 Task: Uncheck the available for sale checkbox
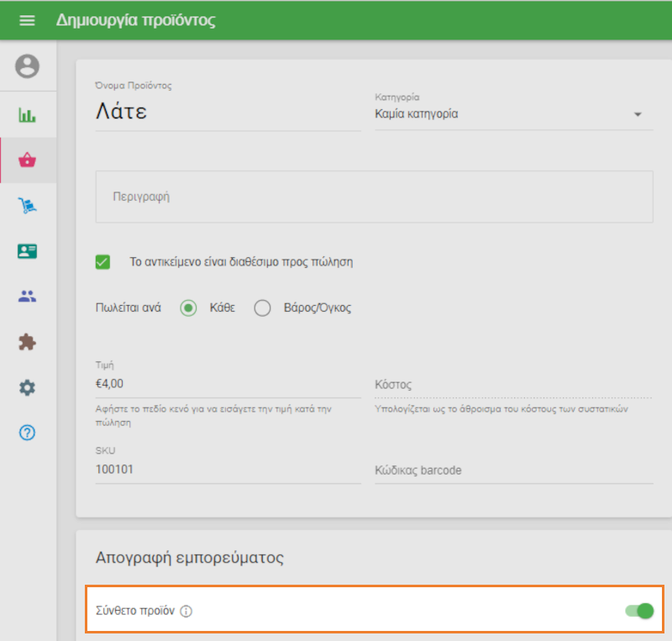[x=103, y=262]
